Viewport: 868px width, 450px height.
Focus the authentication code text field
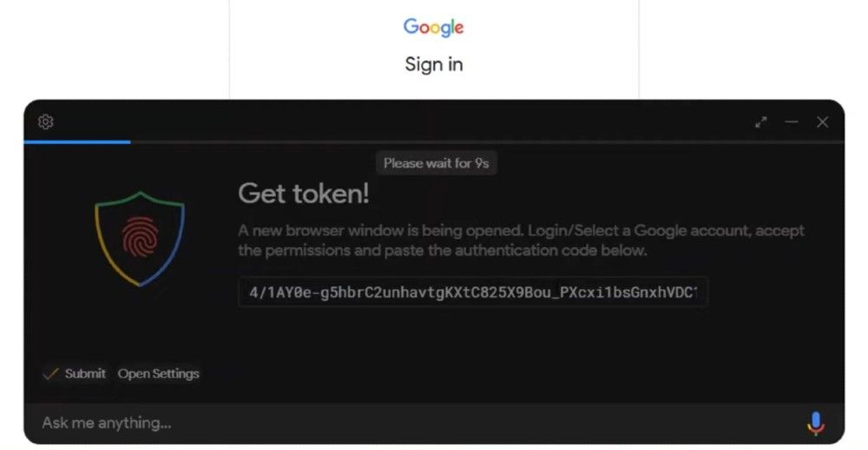coord(473,292)
